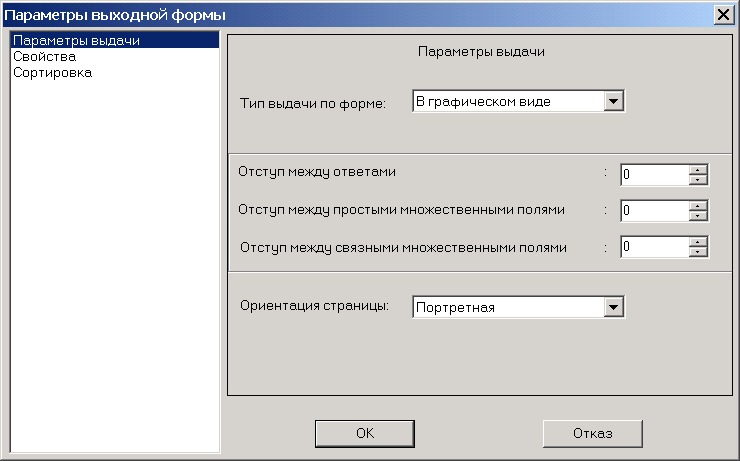Confirm settings with the OK button

[365, 433]
